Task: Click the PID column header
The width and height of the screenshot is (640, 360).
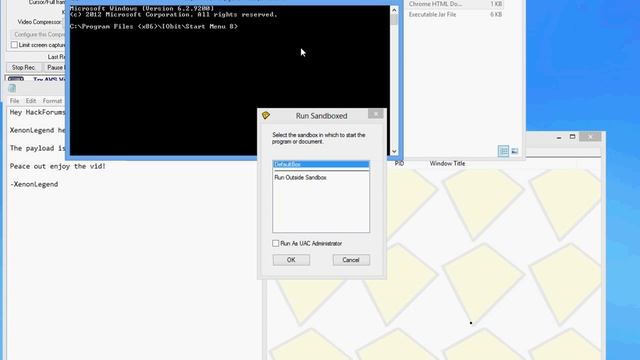Action: pyautogui.click(x=399, y=163)
